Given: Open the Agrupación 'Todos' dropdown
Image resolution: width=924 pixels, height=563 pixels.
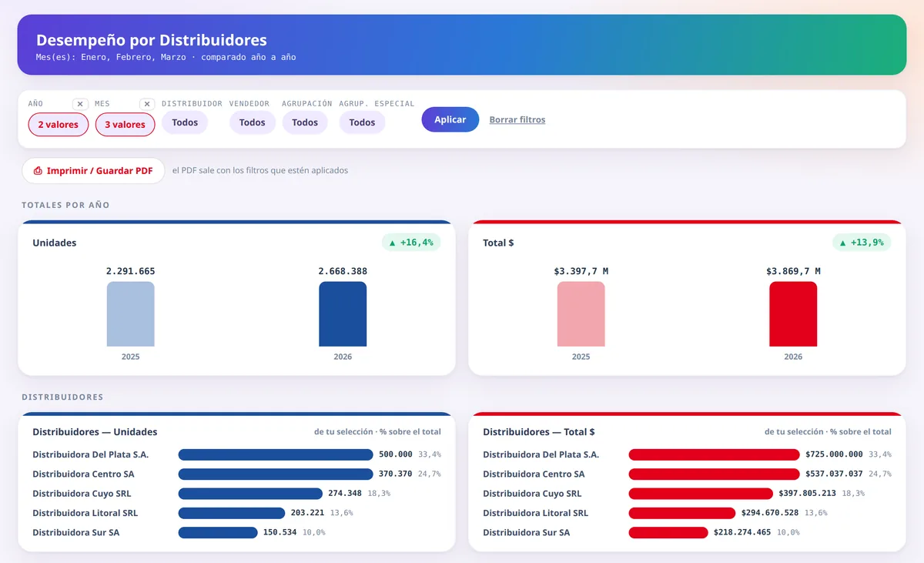Looking at the screenshot, I should pos(305,122).
